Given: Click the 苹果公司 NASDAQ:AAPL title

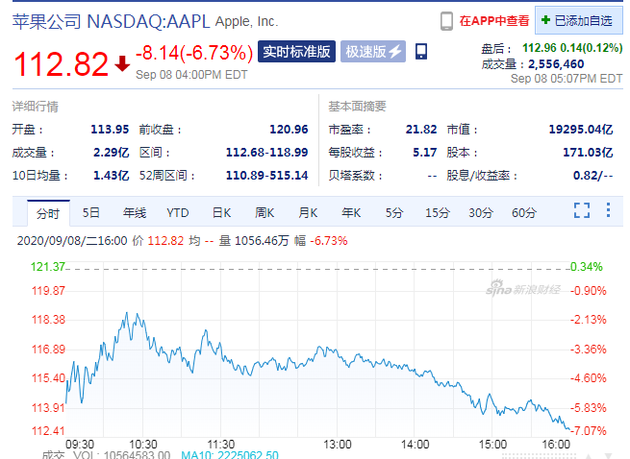Looking at the screenshot, I should (111, 21).
